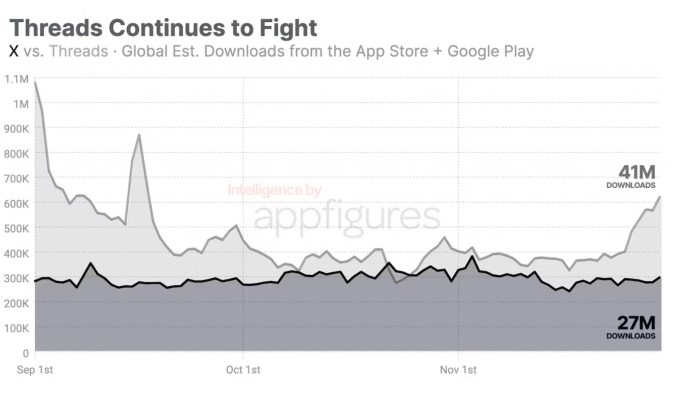This screenshot has height=400, width=680.
Task: Click the "27M Downloads" X data label
Action: 631,327
